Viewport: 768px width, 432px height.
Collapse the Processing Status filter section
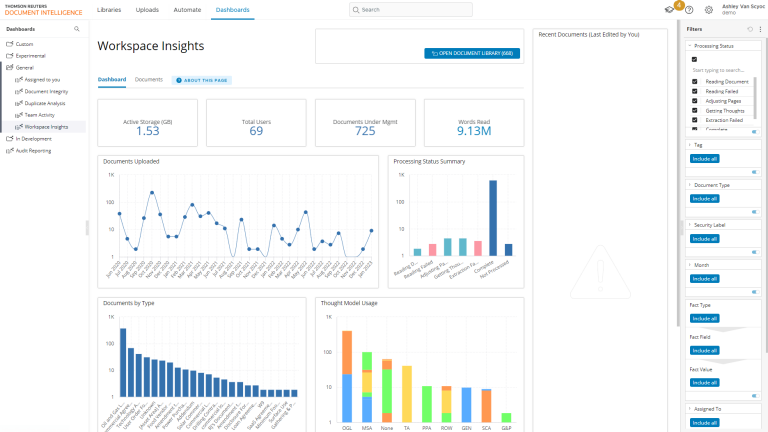pyautogui.click(x=690, y=46)
